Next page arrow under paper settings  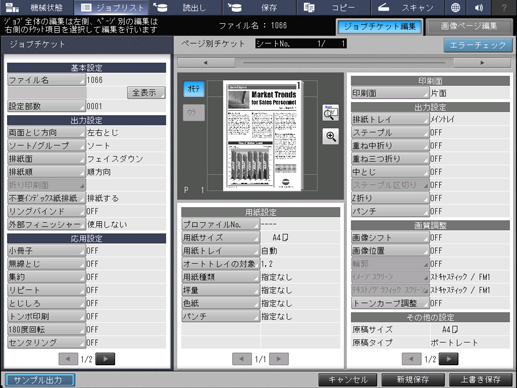coord(279,359)
